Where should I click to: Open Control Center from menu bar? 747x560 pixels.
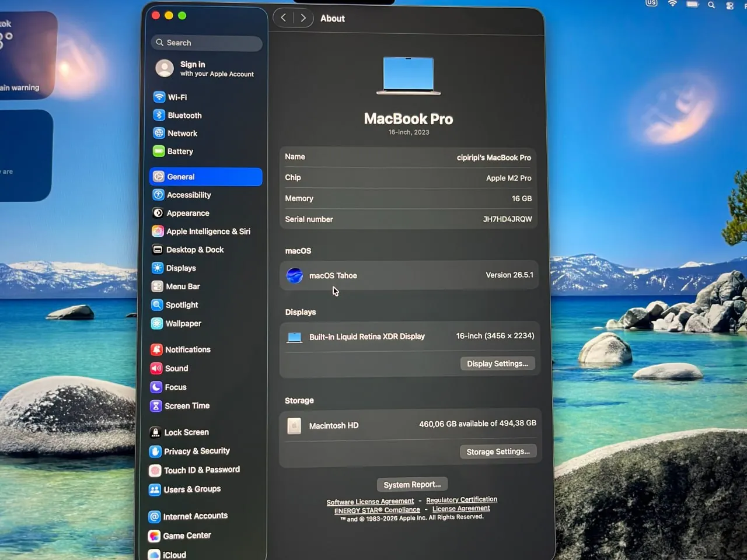tap(729, 5)
